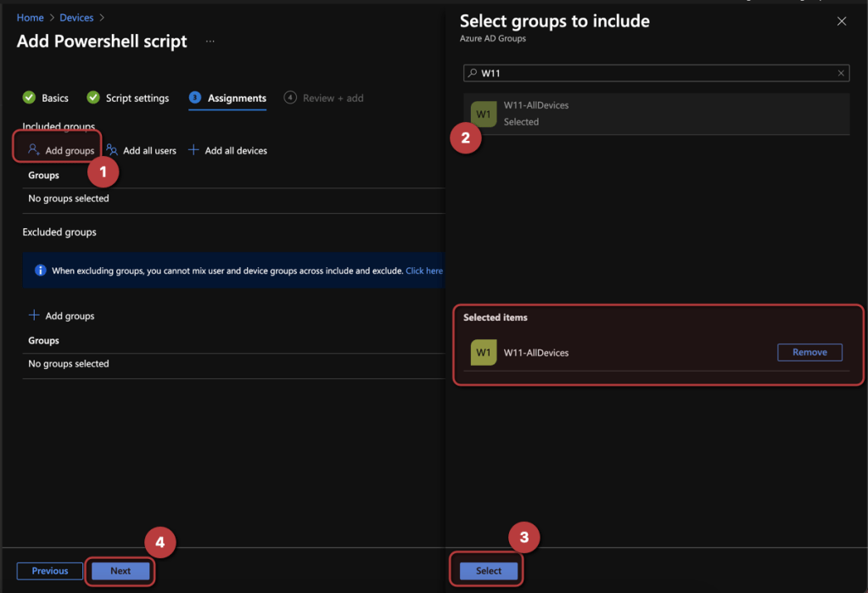Click the Home breadcrumb link
868x593 pixels.
(31, 18)
